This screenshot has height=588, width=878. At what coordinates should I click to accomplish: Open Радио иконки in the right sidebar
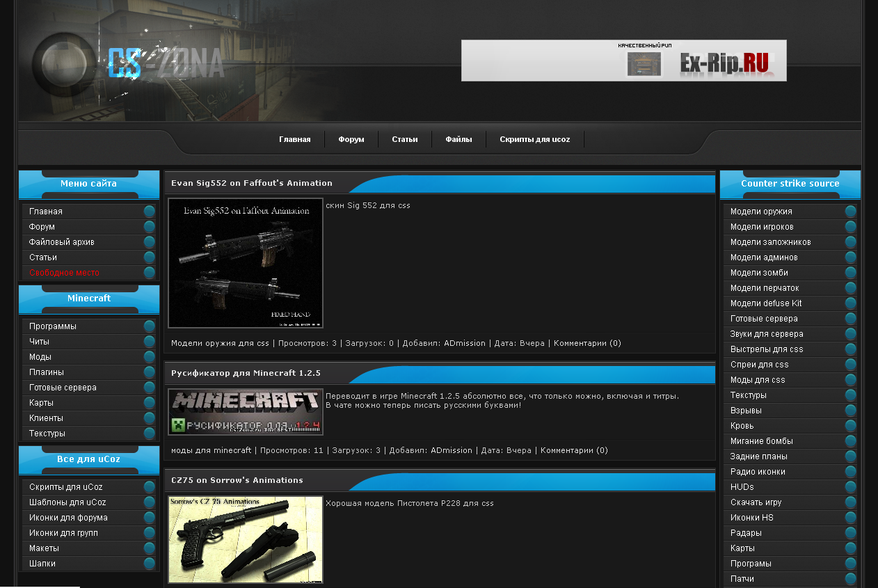[x=758, y=472]
